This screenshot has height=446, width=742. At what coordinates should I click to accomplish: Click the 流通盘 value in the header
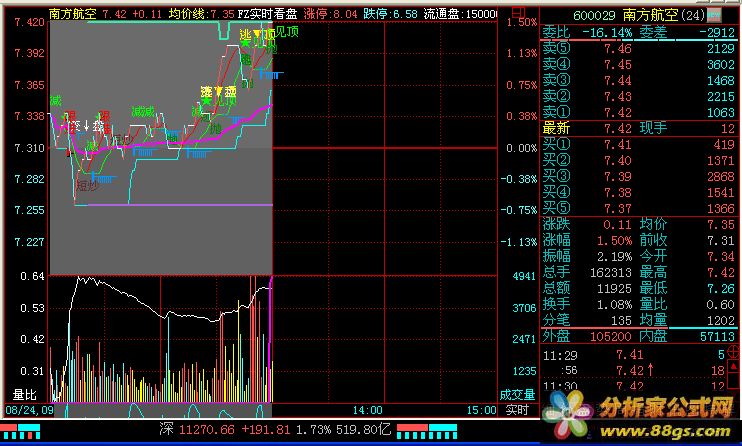pyautogui.click(x=460, y=14)
